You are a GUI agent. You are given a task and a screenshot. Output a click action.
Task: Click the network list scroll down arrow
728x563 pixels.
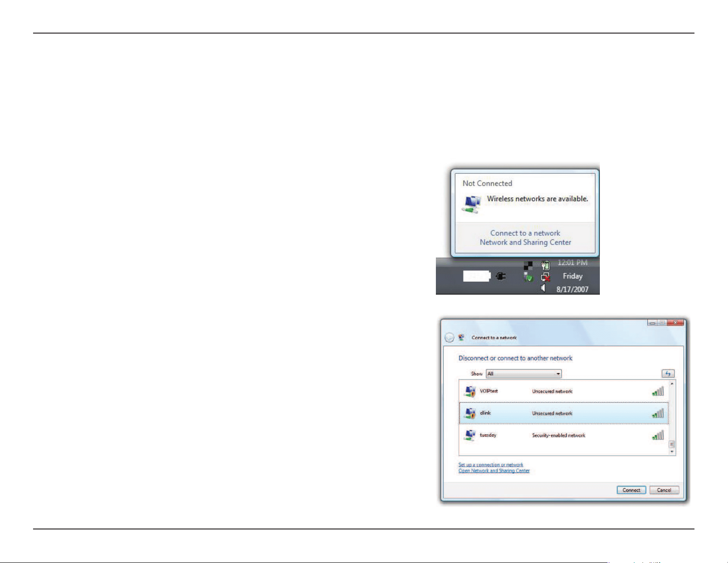[672, 452]
